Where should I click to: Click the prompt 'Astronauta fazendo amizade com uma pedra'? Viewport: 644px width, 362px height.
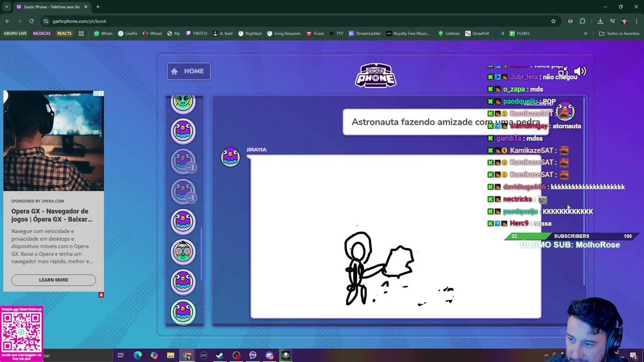point(445,122)
